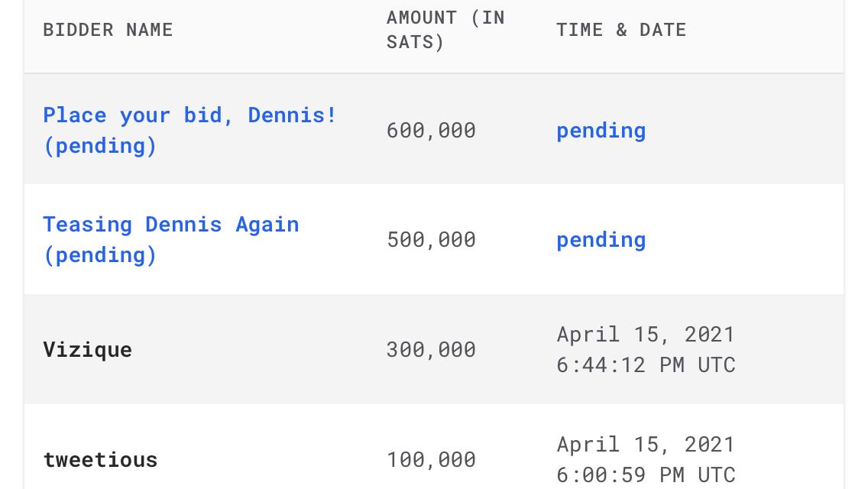Click the pending status for the 600,000 bid
This screenshot has height=489, width=868.
601,131
